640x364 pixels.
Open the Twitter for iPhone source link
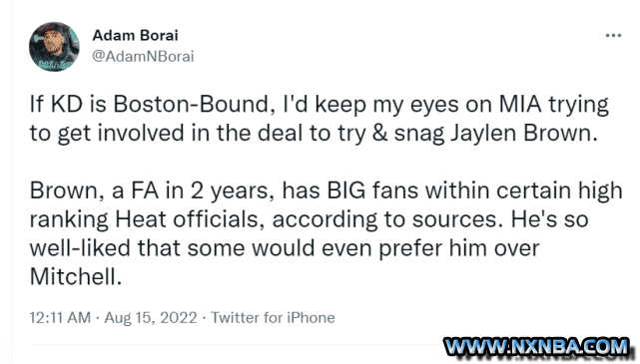pyautogui.click(x=273, y=317)
